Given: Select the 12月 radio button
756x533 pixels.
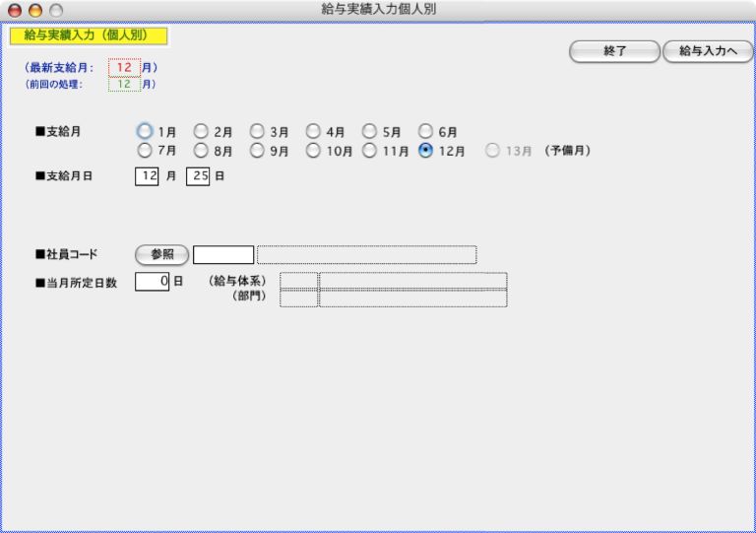Looking at the screenshot, I should (426, 151).
